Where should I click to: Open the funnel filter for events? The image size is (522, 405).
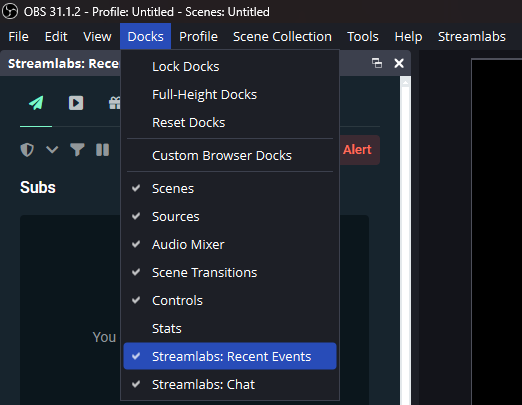[77, 150]
